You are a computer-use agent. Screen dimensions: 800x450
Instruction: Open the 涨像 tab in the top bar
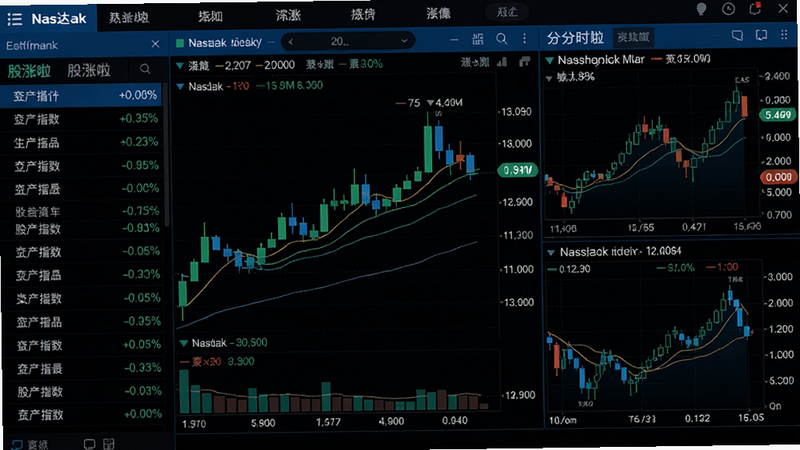point(438,14)
